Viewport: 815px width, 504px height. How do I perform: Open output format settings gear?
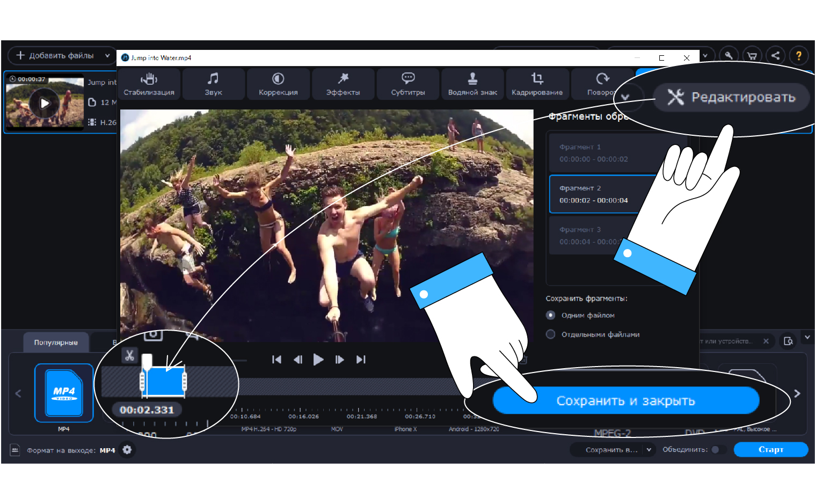tap(127, 450)
